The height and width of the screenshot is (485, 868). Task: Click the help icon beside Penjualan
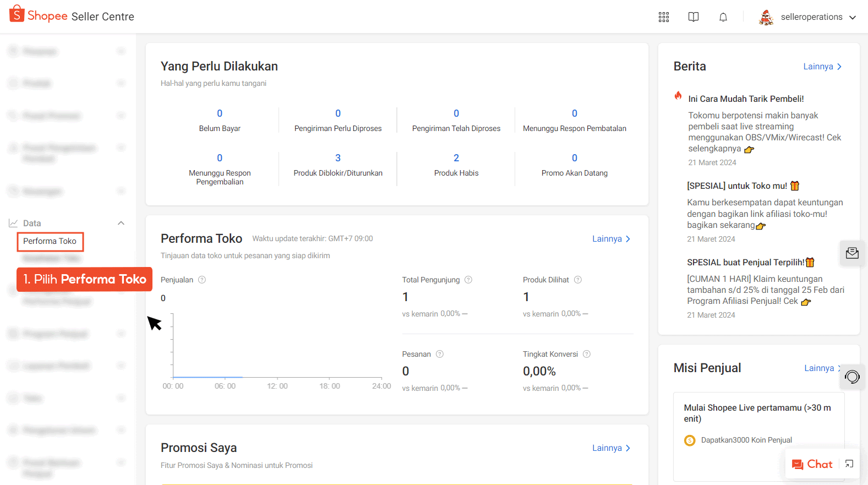[x=202, y=280]
